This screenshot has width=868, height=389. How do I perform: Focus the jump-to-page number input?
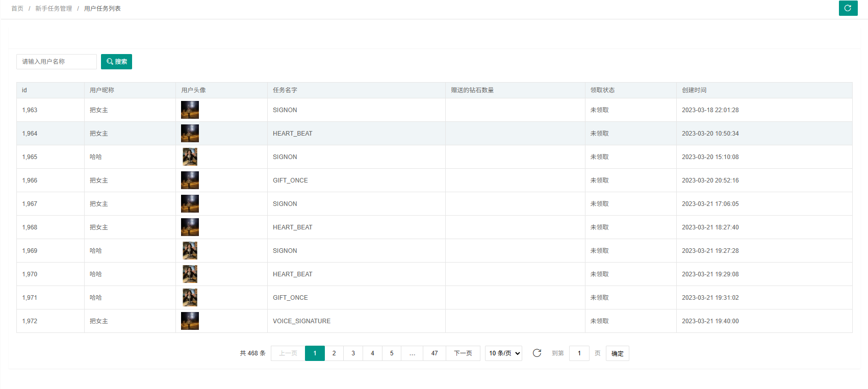click(579, 353)
